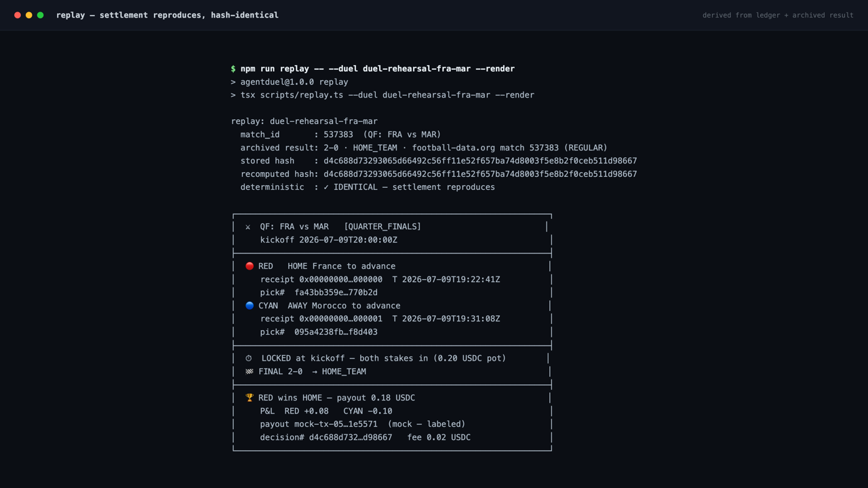Click the 'derived from ledger + archived result' note
The image size is (868, 488).
pyautogui.click(x=778, y=15)
